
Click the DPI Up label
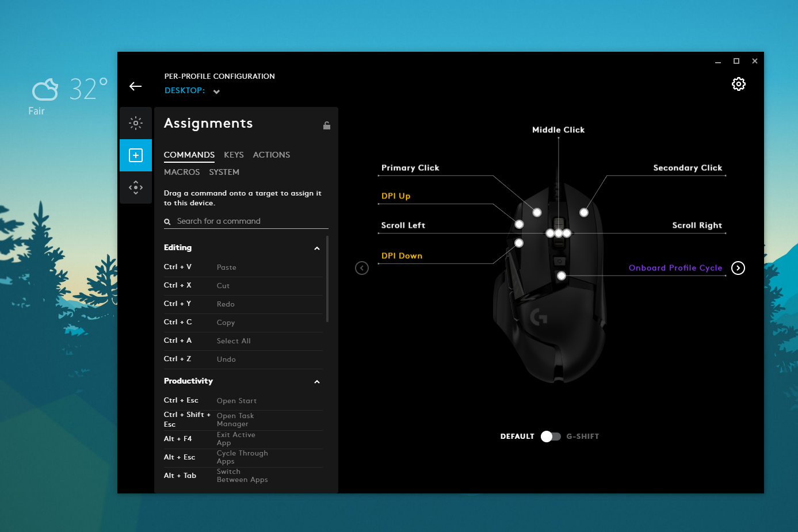click(396, 196)
